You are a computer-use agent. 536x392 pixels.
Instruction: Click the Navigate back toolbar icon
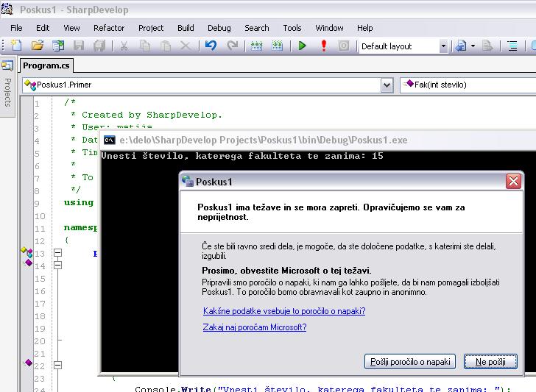[x=461, y=46]
